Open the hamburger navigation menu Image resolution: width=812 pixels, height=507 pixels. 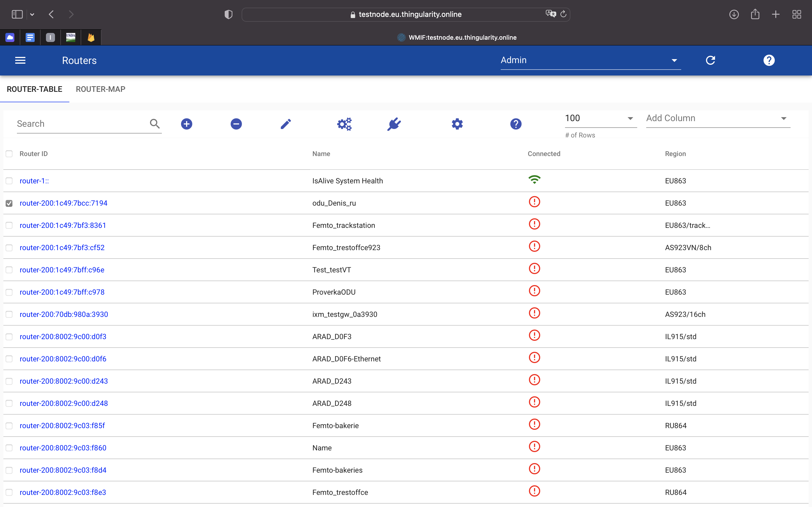pyautogui.click(x=20, y=60)
